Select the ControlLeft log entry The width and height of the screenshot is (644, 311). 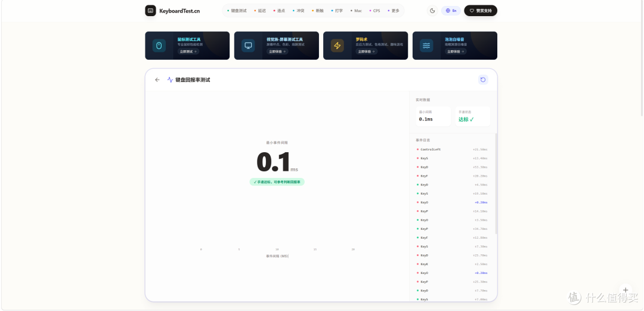click(452, 149)
